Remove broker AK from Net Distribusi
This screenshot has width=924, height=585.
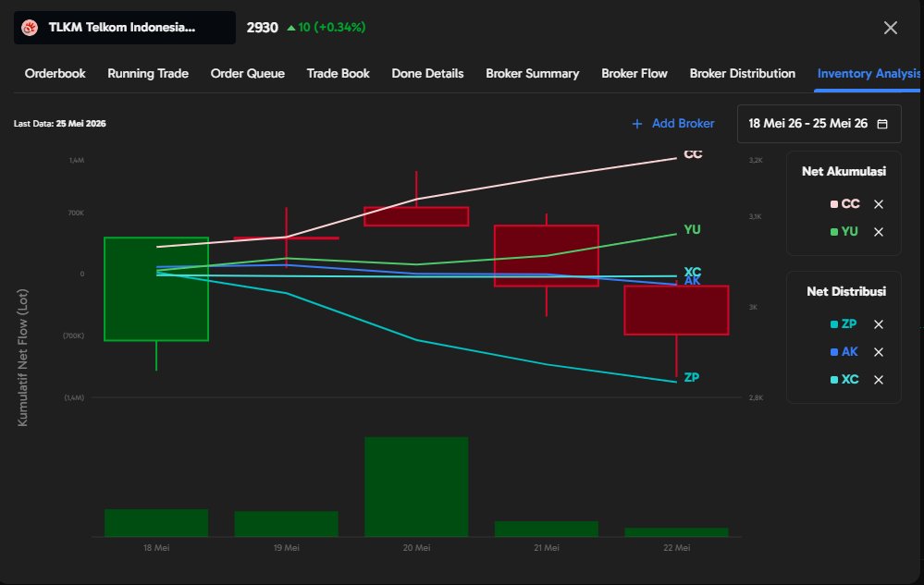coord(879,352)
